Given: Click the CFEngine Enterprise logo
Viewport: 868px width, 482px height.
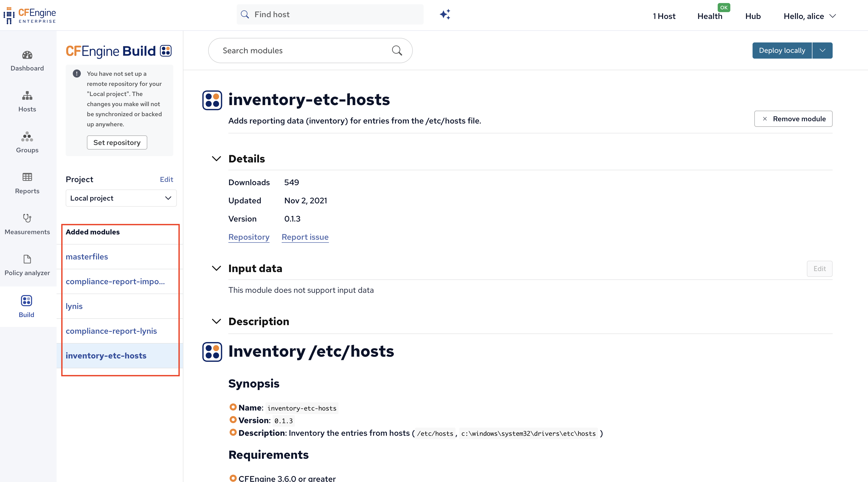Looking at the screenshot, I should (x=30, y=15).
